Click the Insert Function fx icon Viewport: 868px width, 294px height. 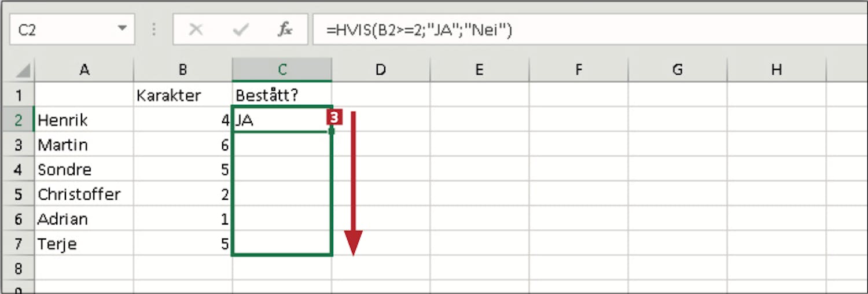[284, 30]
